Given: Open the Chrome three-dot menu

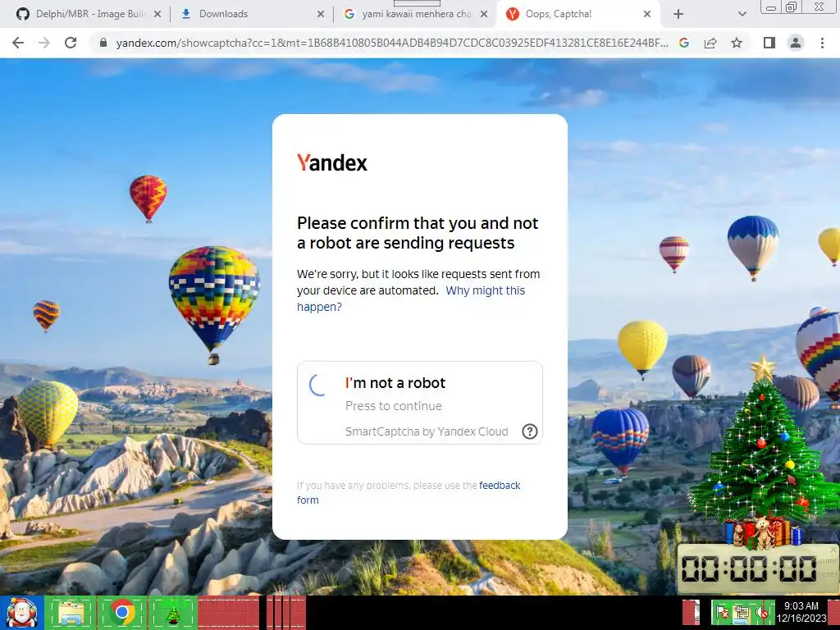Looking at the screenshot, I should pos(822,43).
